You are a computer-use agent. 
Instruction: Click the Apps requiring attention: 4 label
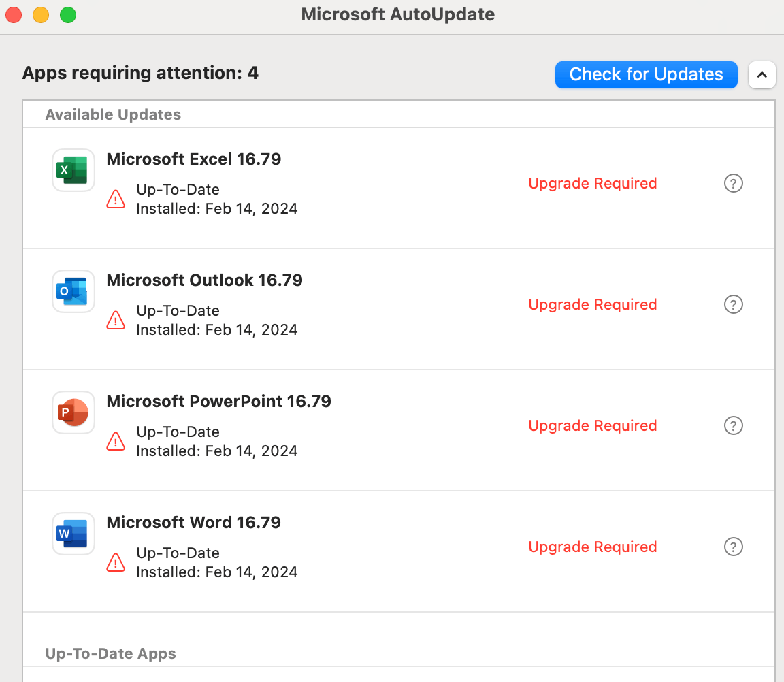140,73
